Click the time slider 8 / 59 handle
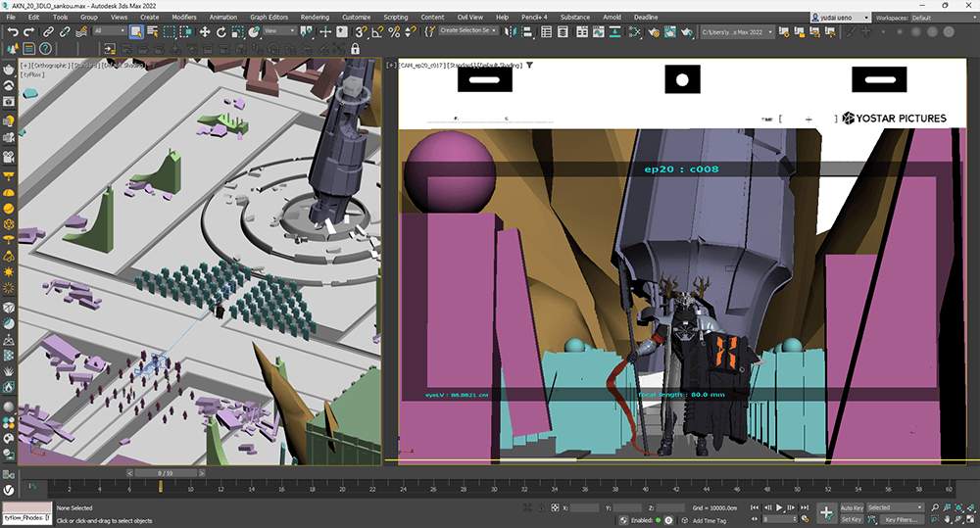This screenshot has height=528, width=980. 166,473
